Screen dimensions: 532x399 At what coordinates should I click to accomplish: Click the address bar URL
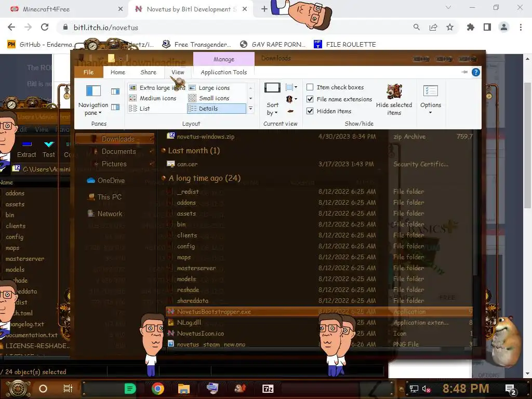click(x=106, y=28)
